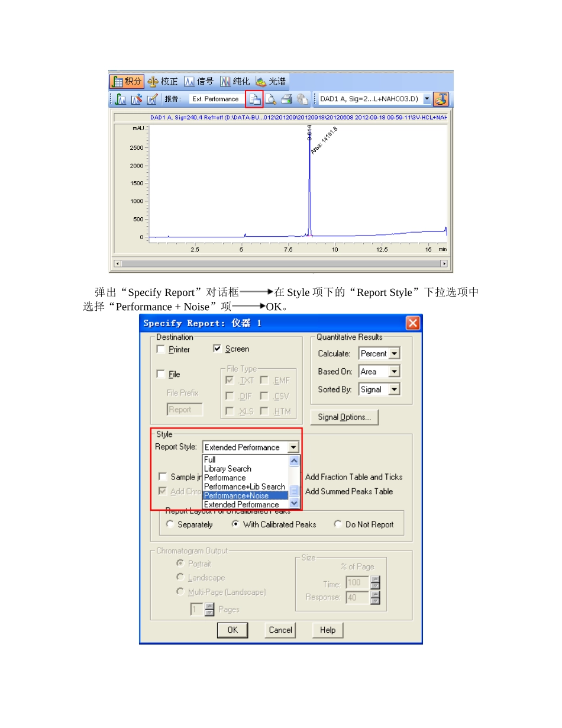This screenshot has width=562, height=728.
Task: Switch to the 校正 (Calibration) tab
Action: [163, 81]
